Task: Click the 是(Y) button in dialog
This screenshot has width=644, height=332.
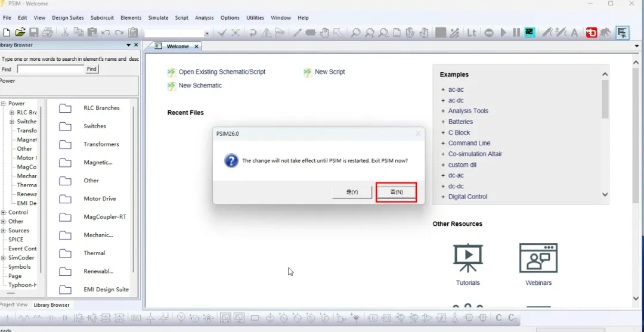Action: pos(352,192)
